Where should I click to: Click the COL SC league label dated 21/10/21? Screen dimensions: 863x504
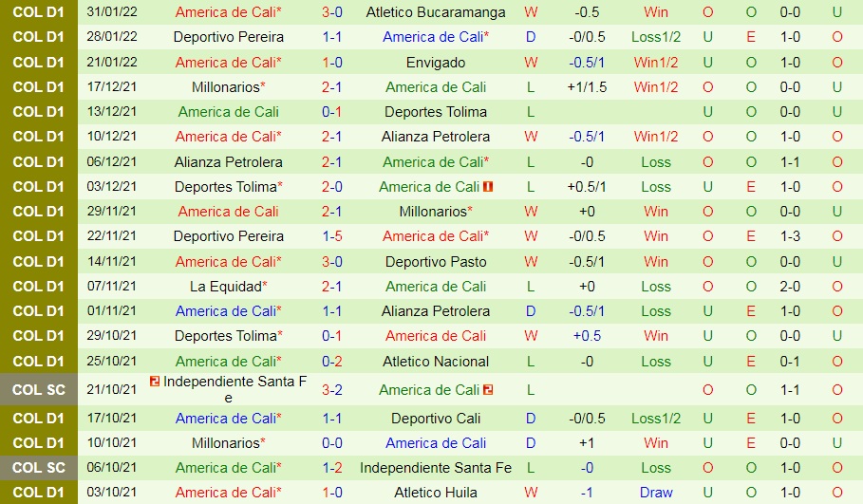(39, 389)
